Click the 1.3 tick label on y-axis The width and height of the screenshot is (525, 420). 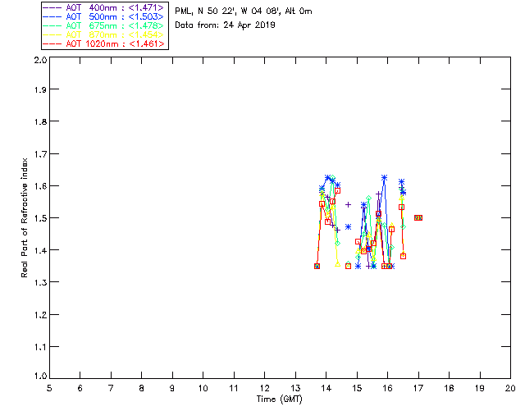click(40, 283)
